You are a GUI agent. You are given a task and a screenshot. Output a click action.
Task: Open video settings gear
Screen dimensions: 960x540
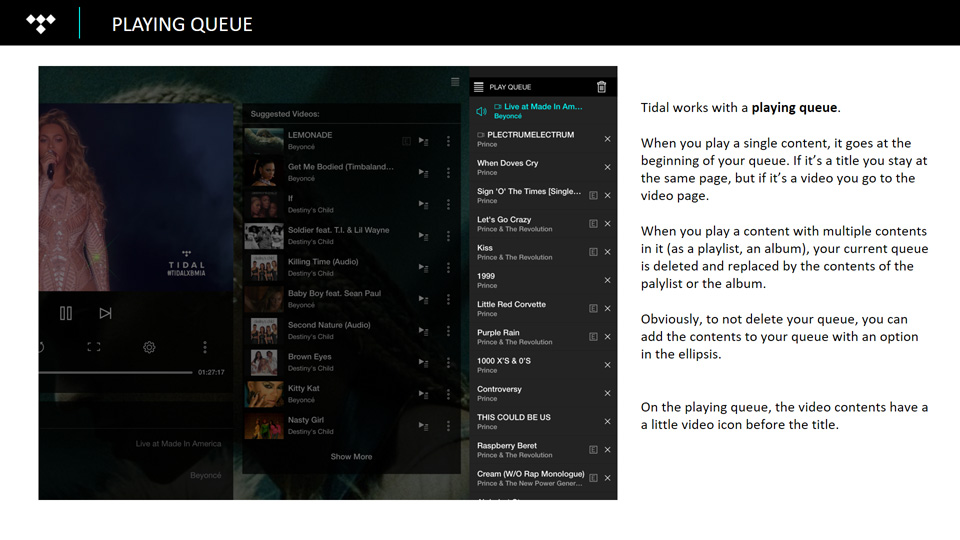coord(149,347)
